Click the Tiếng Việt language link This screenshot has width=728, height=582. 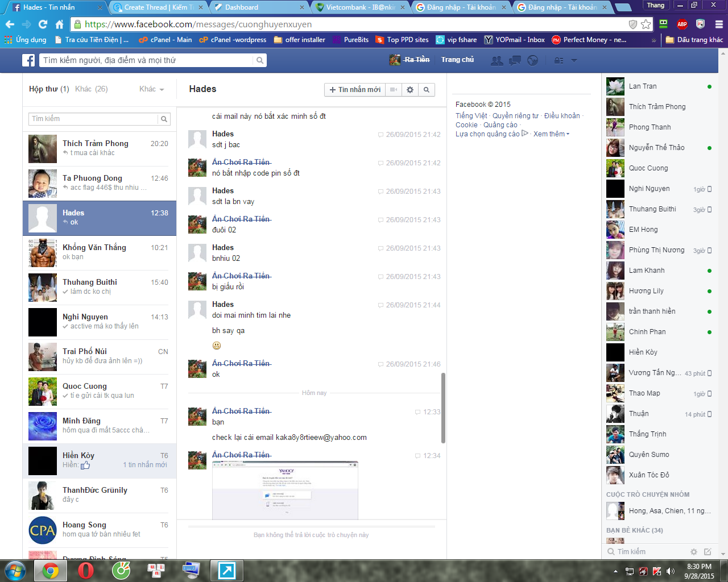tap(471, 116)
